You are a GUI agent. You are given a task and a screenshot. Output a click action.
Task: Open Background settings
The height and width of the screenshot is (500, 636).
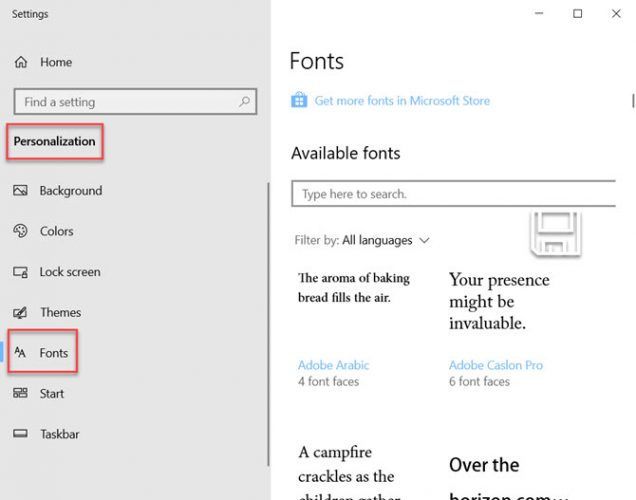click(71, 191)
